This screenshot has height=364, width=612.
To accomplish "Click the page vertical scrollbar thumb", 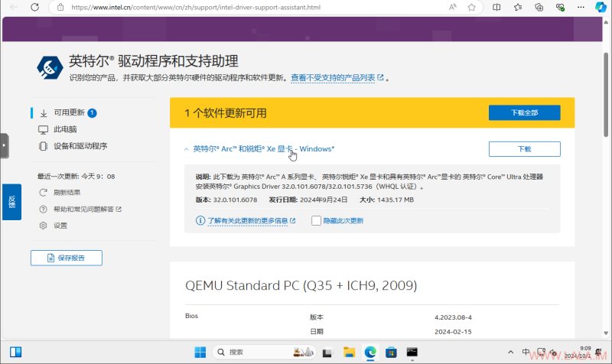I will [x=606, y=94].
